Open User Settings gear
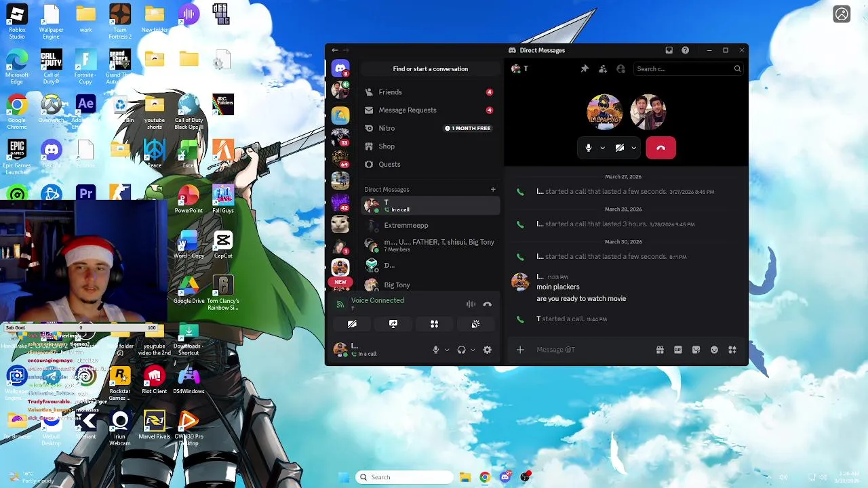 pos(487,350)
